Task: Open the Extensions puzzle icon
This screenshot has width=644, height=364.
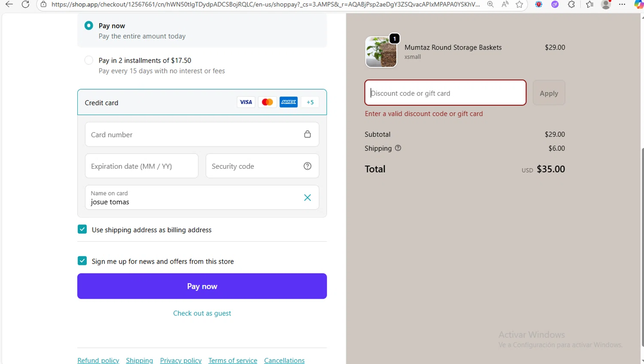Action: click(x=571, y=4)
